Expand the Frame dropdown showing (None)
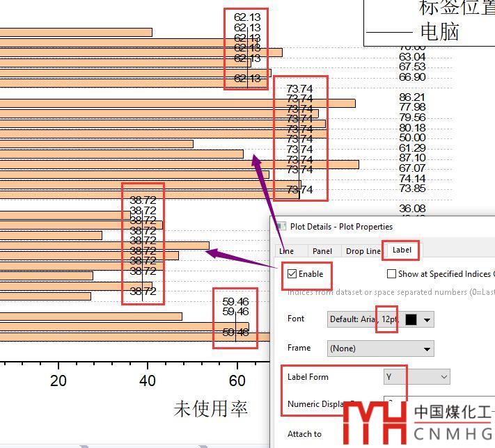 click(381, 348)
